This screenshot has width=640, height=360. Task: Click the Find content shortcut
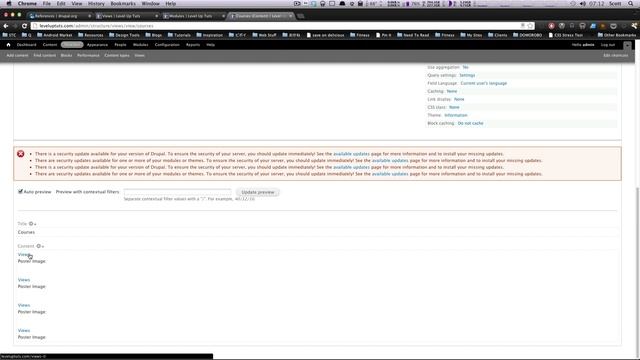[44, 56]
